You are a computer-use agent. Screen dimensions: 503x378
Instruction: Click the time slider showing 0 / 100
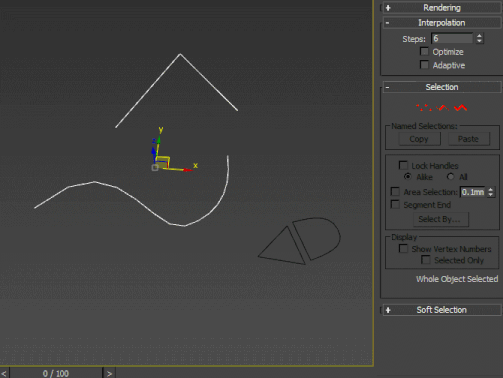pyautogui.click(x=56, y=374)
